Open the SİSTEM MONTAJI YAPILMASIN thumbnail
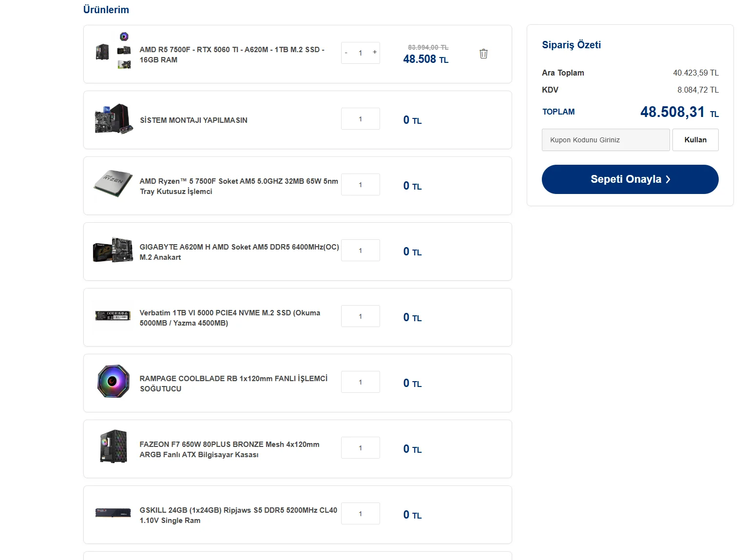The width and height of the screenshot is (746, 560). click(x=114, y=119)
